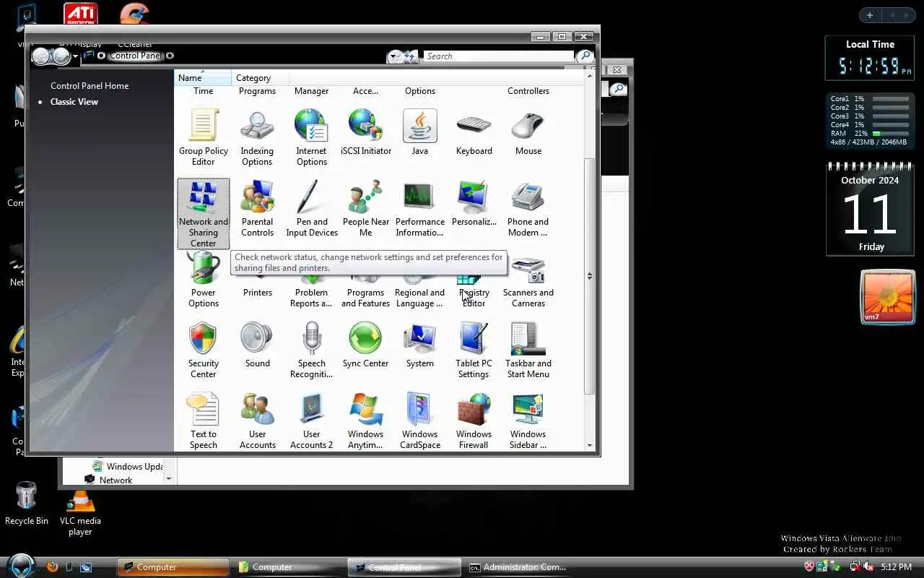The image size is (924, 578).
Task: Open Text to Speech settings
Action: coord(204,421)
